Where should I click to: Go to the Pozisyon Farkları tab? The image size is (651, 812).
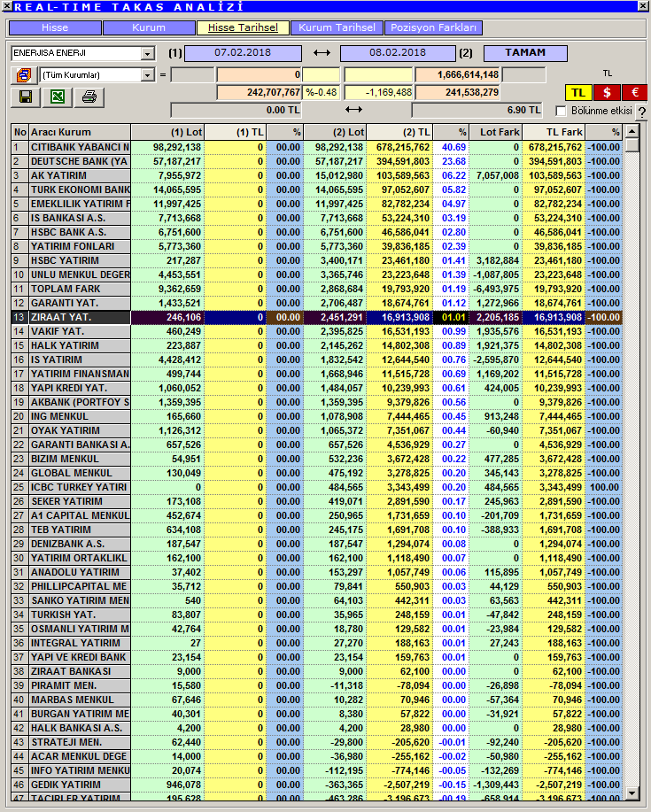point(433,28)
